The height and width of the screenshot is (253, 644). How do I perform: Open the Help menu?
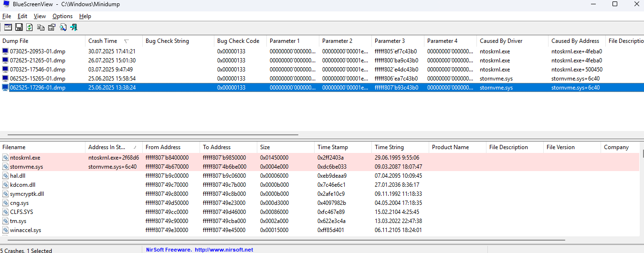coord(85,16)
